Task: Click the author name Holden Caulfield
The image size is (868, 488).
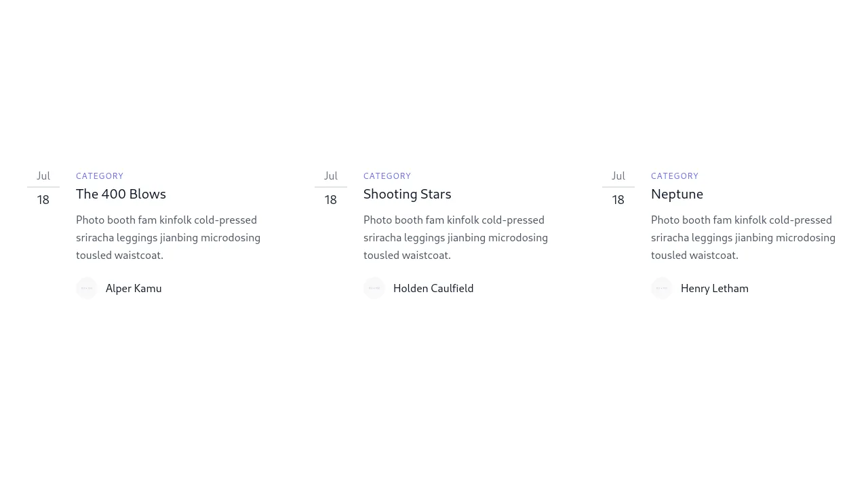Action: (x=433, y=288)
